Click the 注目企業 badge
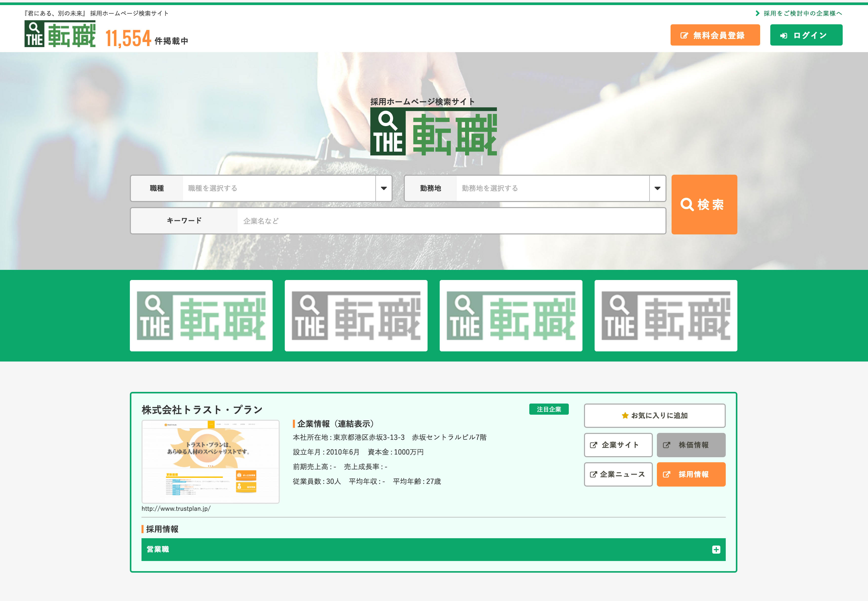Viewport: 868px width, 601px height. (548, 409)
